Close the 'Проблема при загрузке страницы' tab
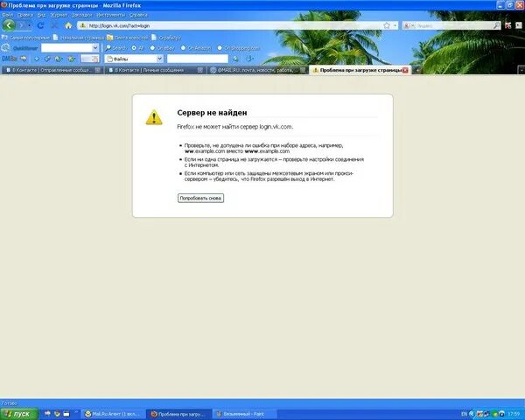Viewport: 525px width, 420px height. 405,70
